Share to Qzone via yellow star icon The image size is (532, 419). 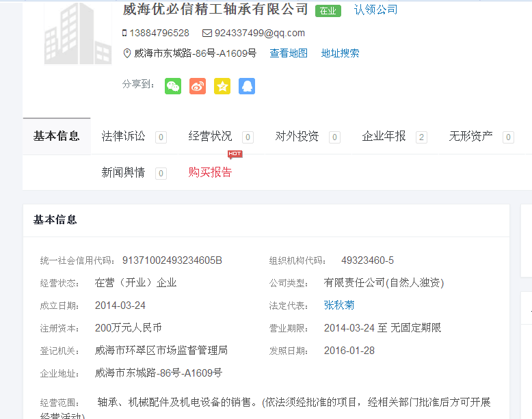(x=222, y=86)
